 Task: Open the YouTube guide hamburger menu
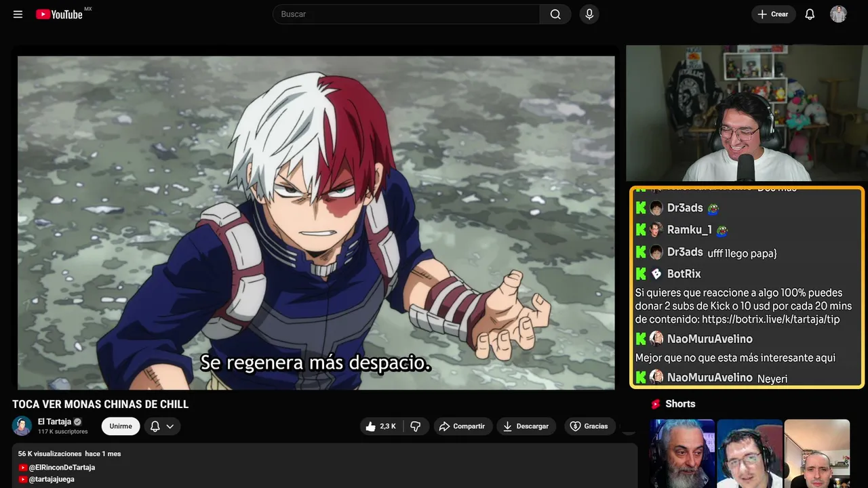[x=18, y=14]
